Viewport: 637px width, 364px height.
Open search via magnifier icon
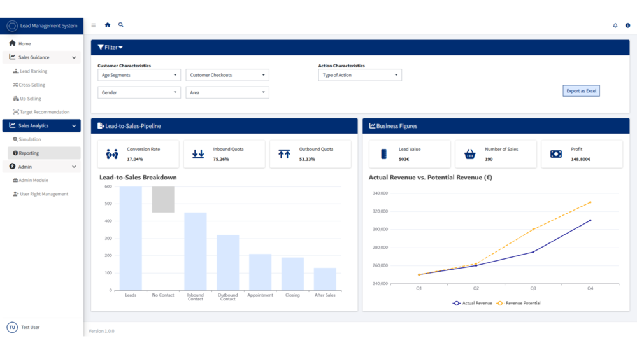point(120,25)
